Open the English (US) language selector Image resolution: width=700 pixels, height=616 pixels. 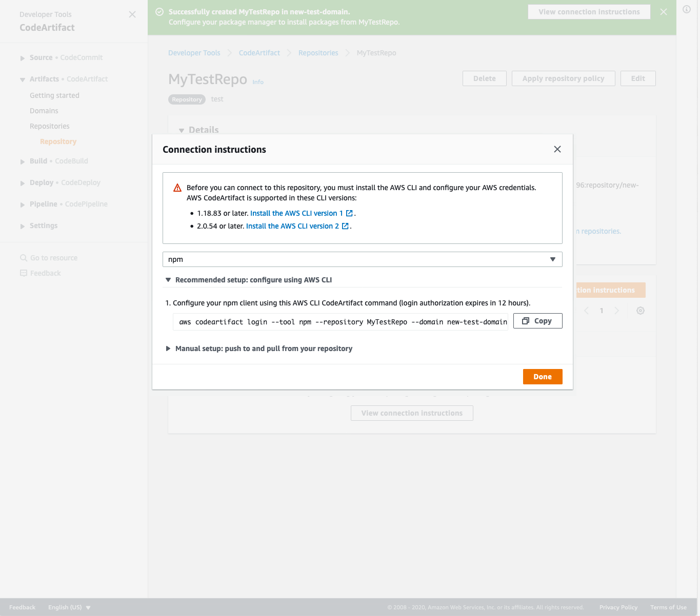tap(69, 607)
